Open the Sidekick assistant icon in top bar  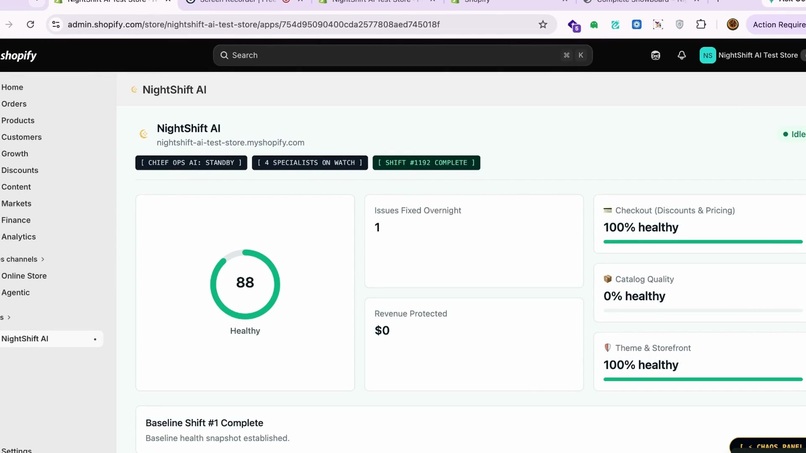point(655,55)
